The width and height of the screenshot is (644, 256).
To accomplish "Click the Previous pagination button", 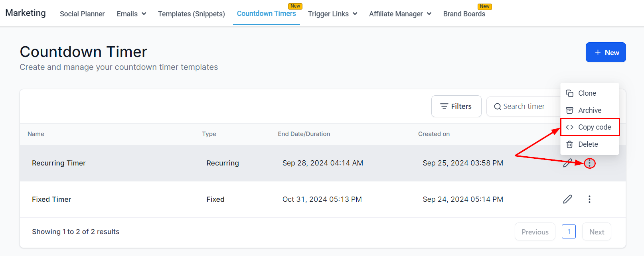I will tap(535, 232).
